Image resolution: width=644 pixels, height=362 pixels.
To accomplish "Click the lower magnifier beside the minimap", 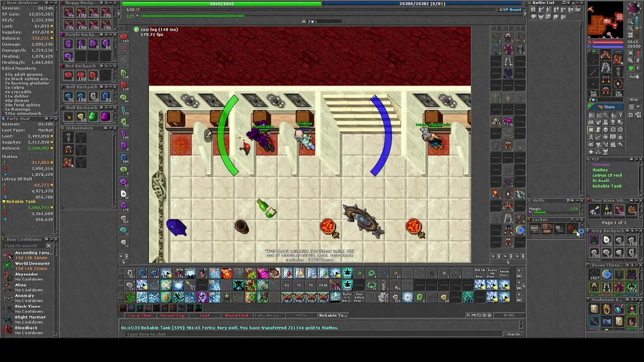I will click(x=630, y=28).
